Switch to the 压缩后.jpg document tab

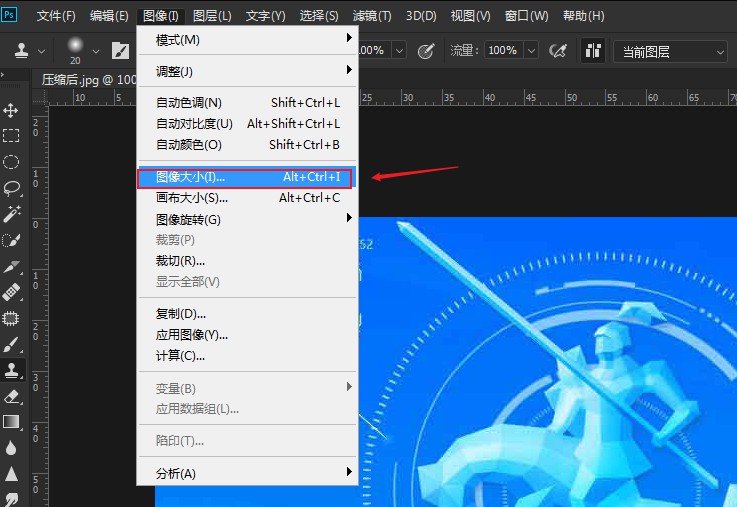tap(85, 79)
